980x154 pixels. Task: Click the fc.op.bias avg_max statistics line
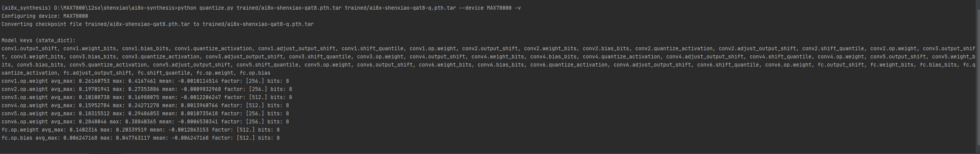tap(141, 138)
